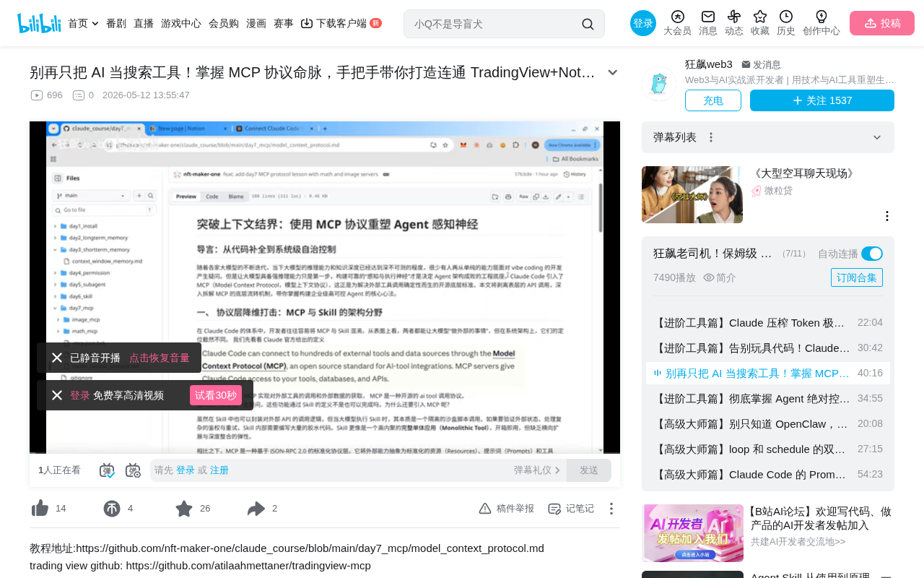Open 漫画 in the top navigation

256,23
